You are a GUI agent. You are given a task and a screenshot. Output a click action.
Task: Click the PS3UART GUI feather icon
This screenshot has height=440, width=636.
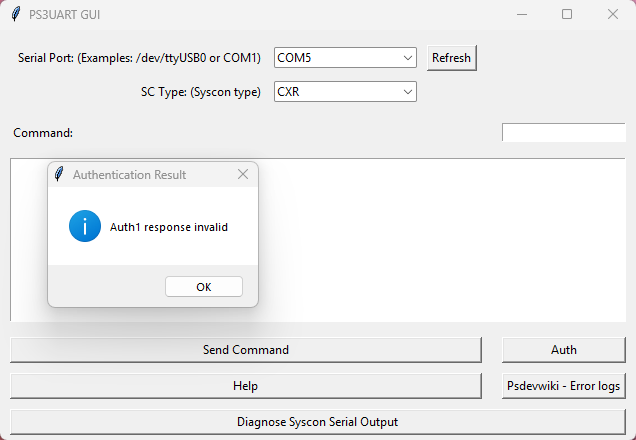[15, 15]
